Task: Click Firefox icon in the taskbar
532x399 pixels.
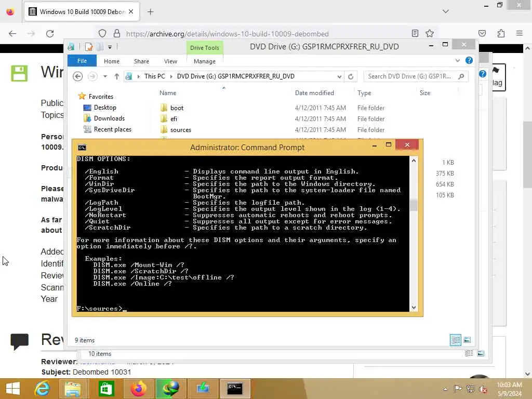Action: pos(138,389)
